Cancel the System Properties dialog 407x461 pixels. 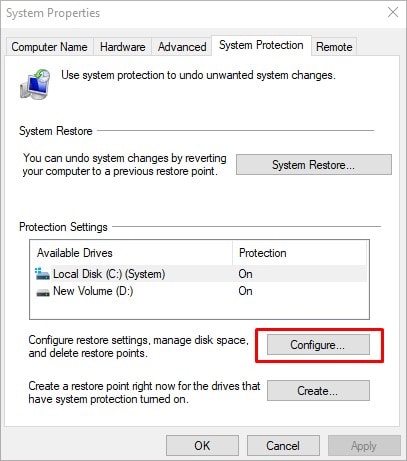coord(283,445)
